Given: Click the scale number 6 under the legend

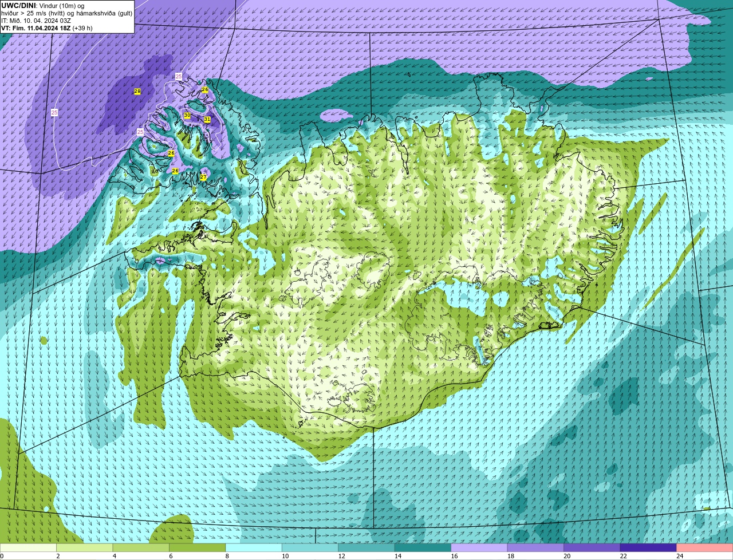Looking at the screenshot, I should point(171,556).
